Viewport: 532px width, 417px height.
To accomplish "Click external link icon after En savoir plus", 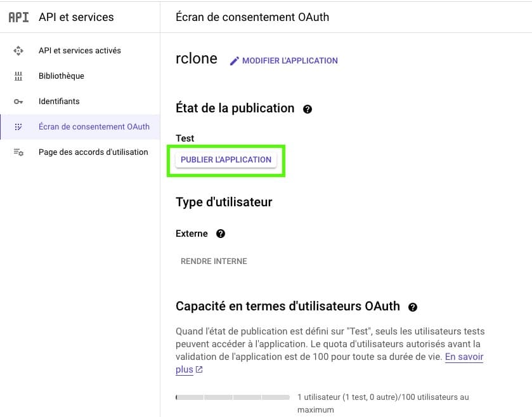I will pos(199,369).
